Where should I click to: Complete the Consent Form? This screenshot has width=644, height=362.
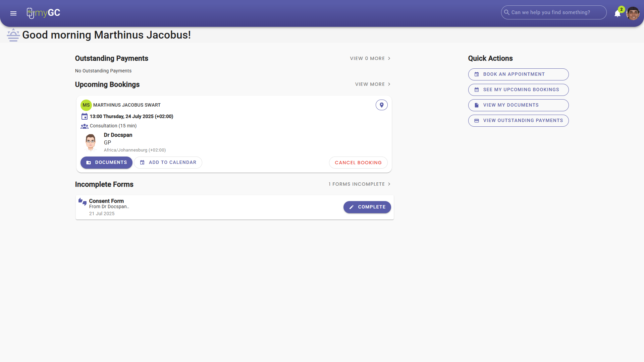[x=367, y=207]
